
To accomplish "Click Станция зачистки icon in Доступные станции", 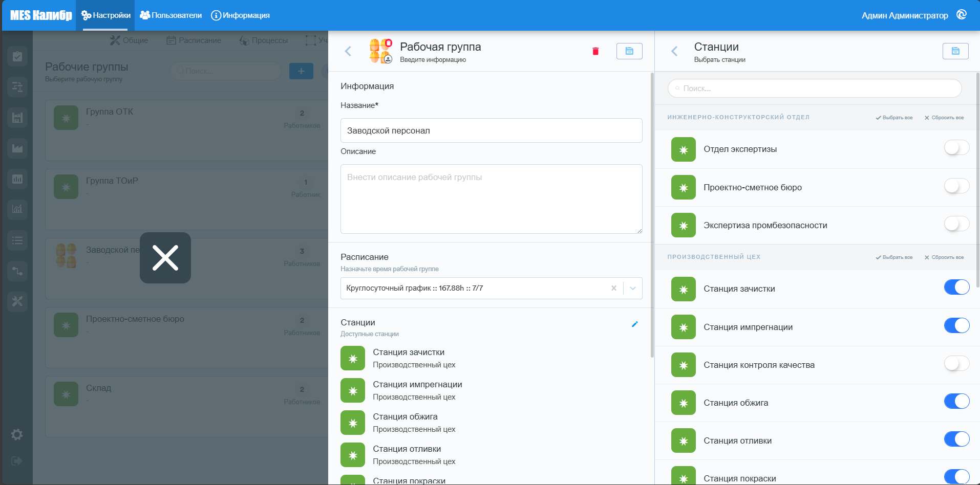I will (x=353, y=358).
